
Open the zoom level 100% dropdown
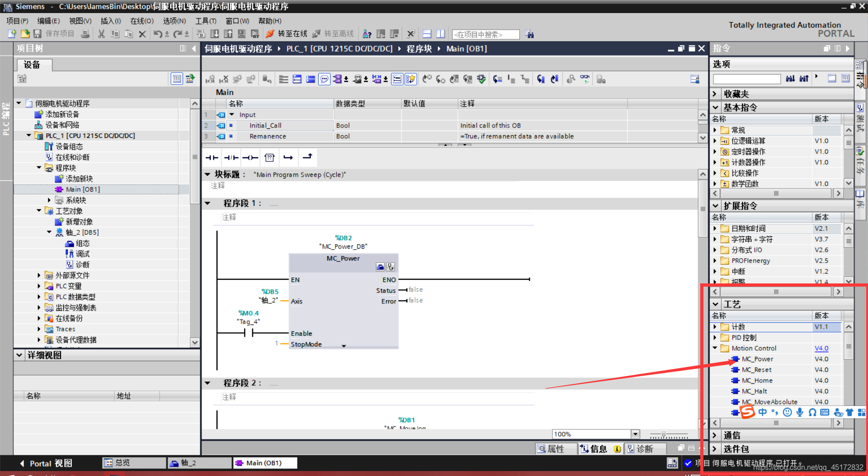(x=635, y=434)
